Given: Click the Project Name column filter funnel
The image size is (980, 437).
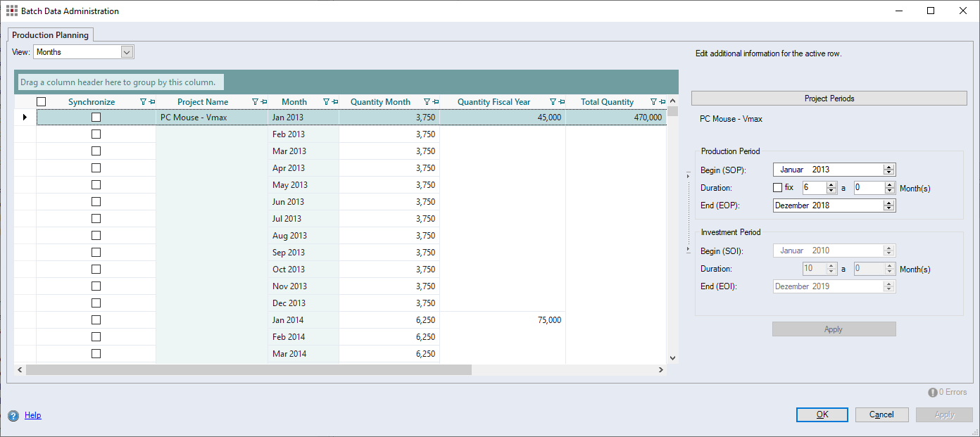Looking at the screenshot, I should click(x=255, y=102).
